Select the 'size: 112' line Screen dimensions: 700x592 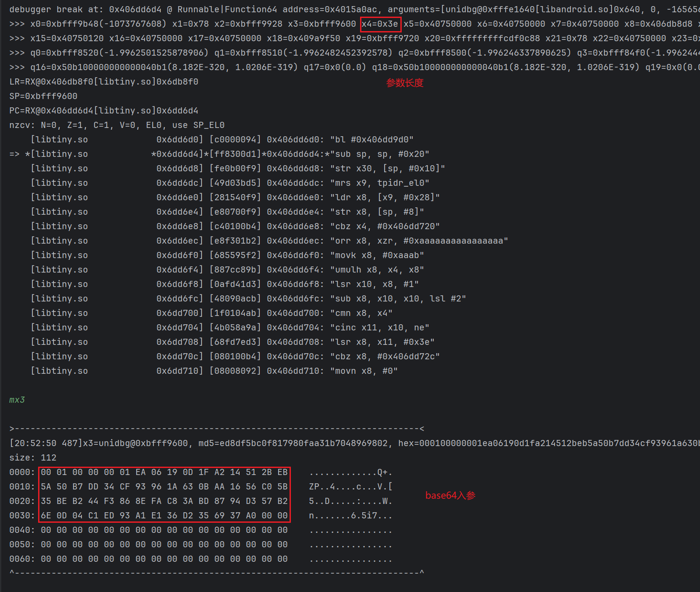(x=33, y=457)
